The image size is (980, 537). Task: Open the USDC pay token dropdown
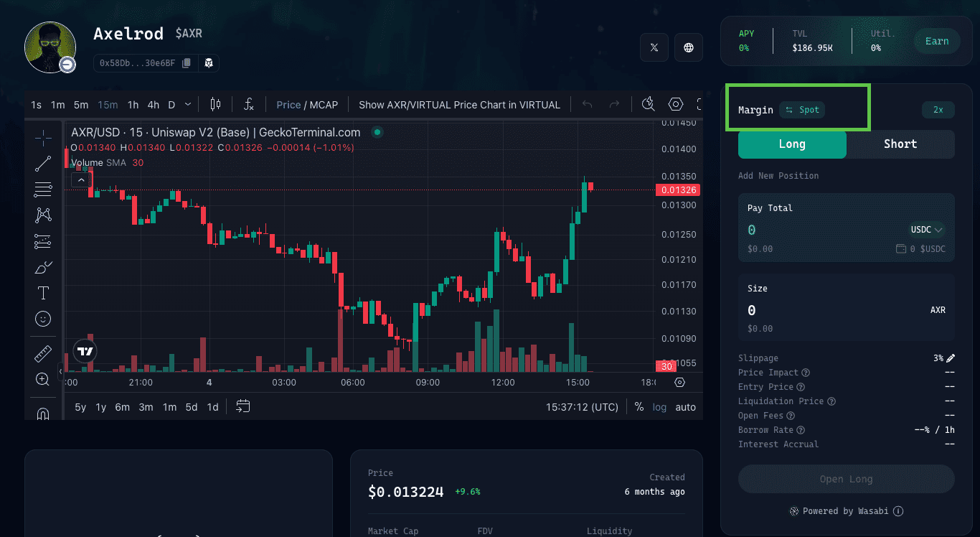[x=927, y=230]
